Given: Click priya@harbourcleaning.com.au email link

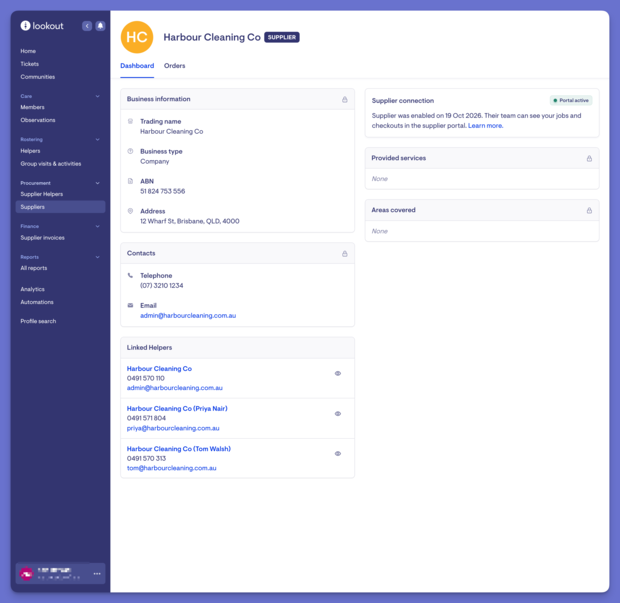Looking at the screenshot, I should tap(173, 428).
